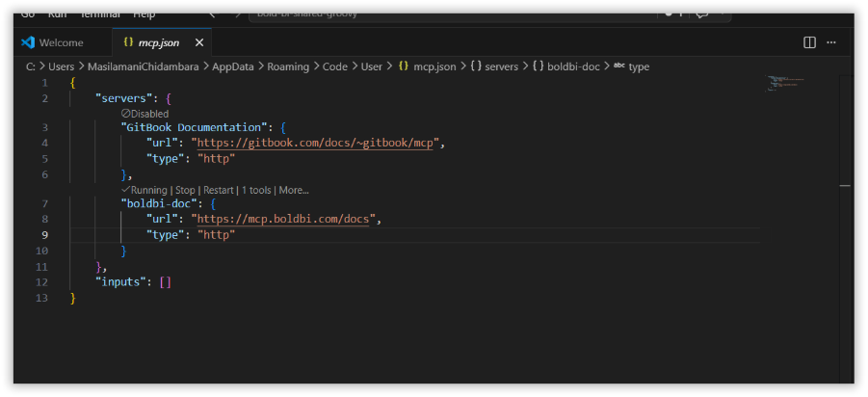Image resolution: width=868 pixels, height=397 pixels.
Task: Open the User breadcrumb
Action: (x=372, y=66)
